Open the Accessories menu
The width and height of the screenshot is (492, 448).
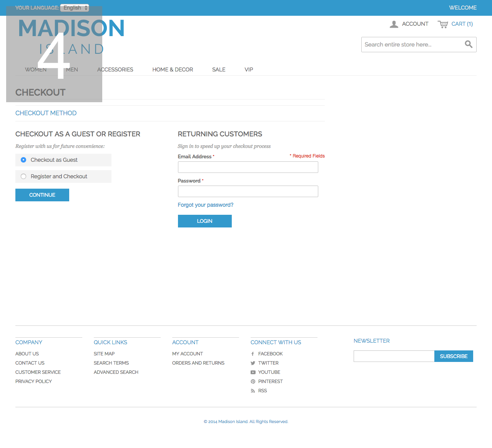coord(115,70)
